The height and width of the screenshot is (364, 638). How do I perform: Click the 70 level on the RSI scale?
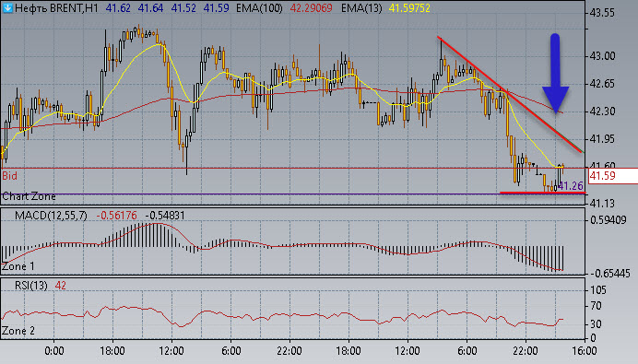[596, 306]
